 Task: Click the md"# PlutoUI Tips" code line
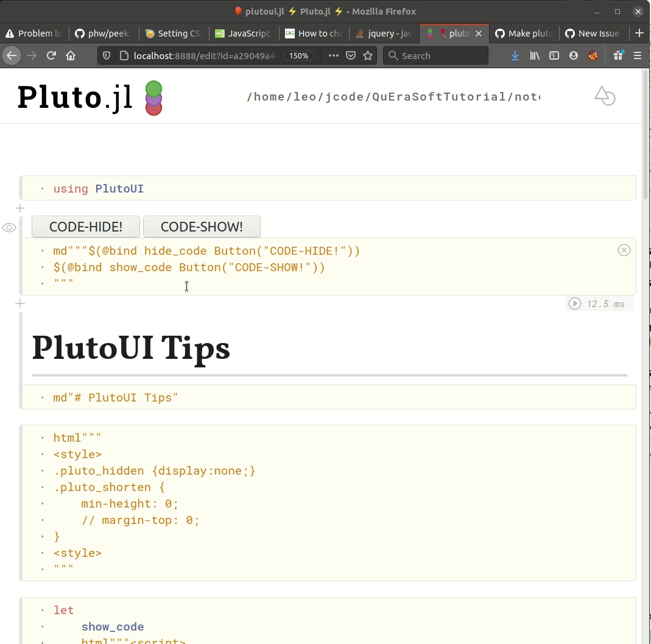pos(116,398)
